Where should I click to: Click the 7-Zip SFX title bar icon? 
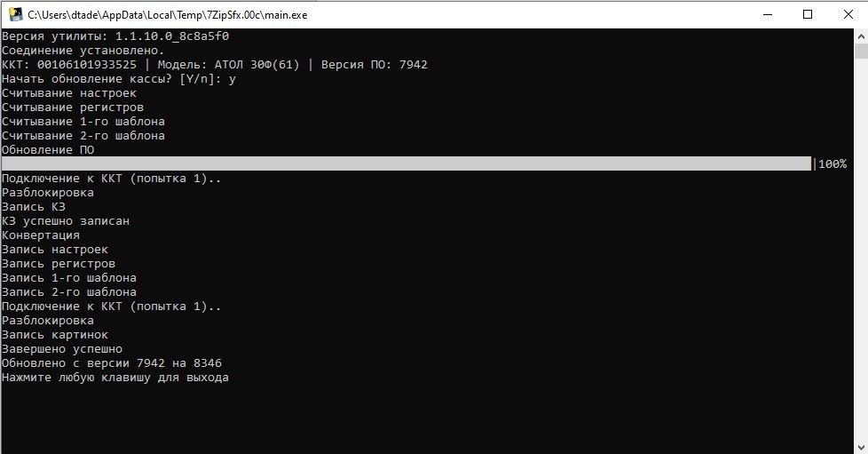click(x=15, y=14)
